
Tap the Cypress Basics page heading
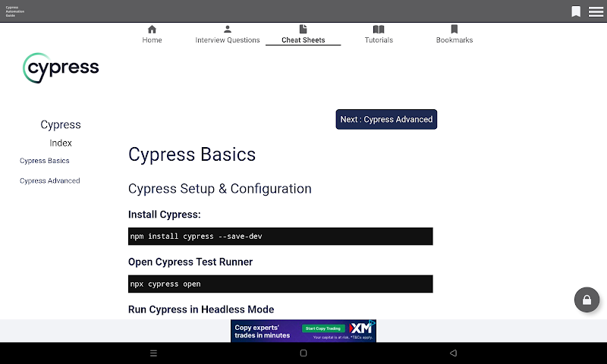[x=192, y=155]
